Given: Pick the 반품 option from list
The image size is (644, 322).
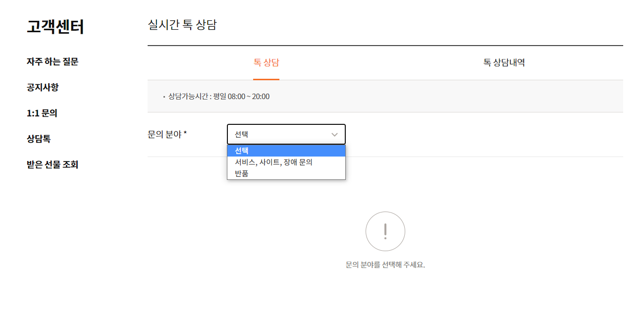Looking at the screenshot, I should click(242, 173).
